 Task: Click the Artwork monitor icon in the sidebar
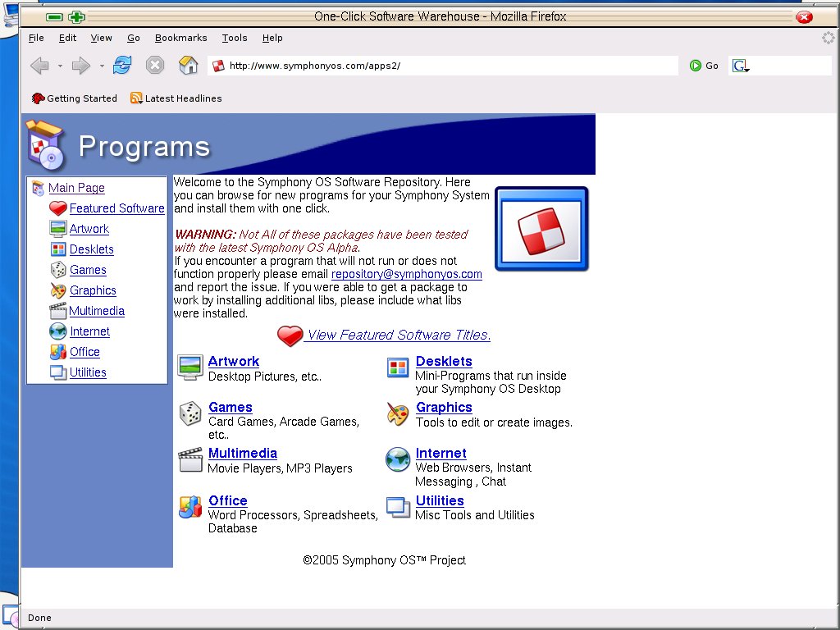[58, 229]
